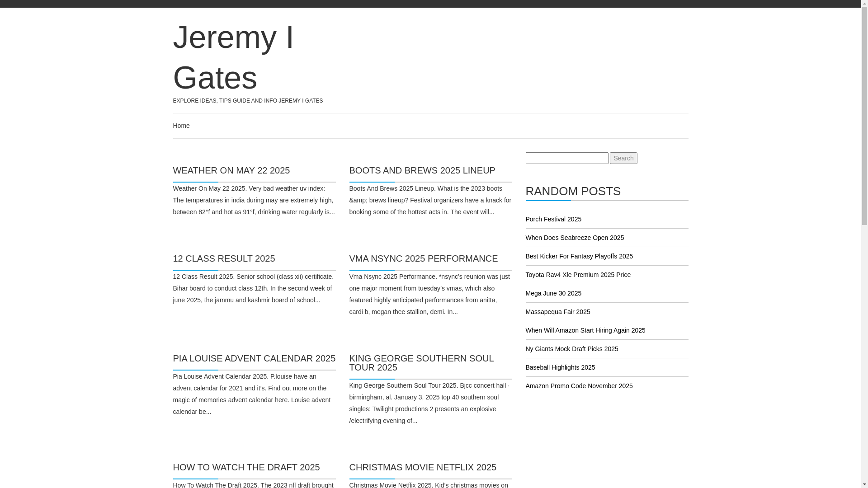Click the RANDOM POSTS heading
Viewport: 868px width, 488px height.
point(573,191)
